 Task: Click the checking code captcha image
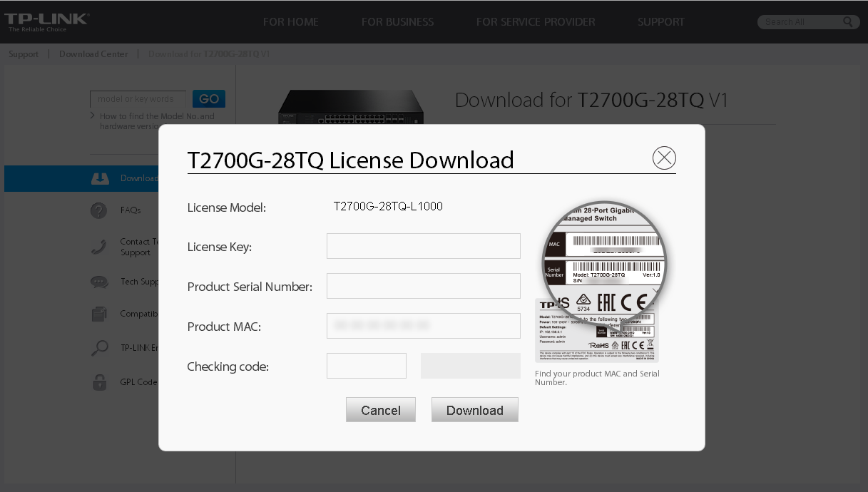(470, 365)
